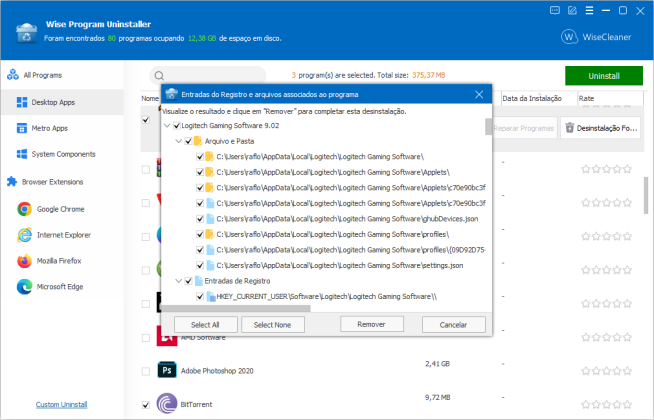
Task: Click the Mozilla Firefox icon
Action: [x=25, y=261]
